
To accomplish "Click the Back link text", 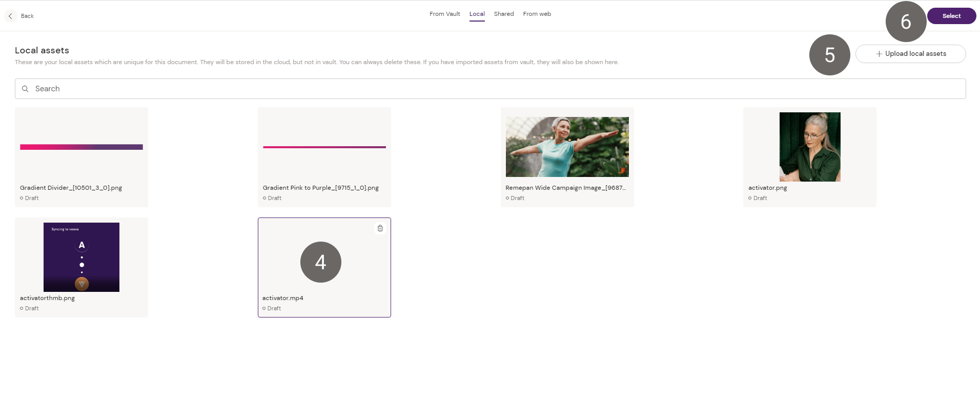I will pyautogui.click(x=27, y=16).
